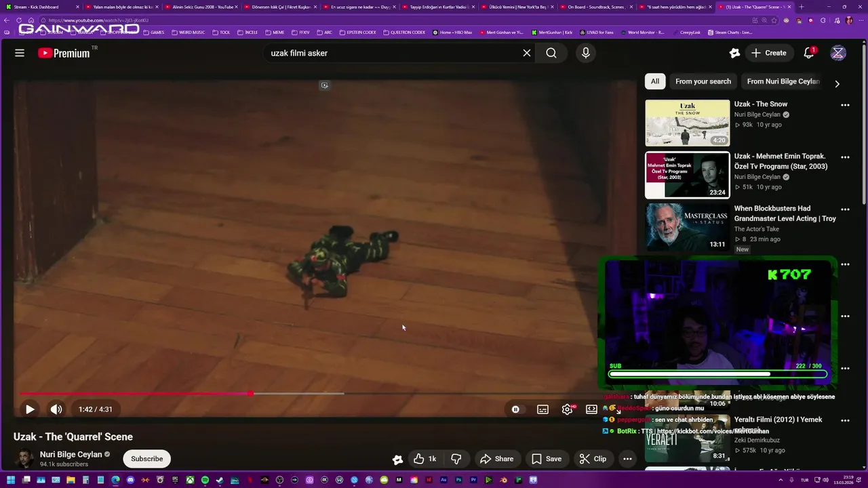Open the Troy Masterclass video thumbnail
Image resolution: width=868 pixels, height=488 pixels.
[688, 227]
